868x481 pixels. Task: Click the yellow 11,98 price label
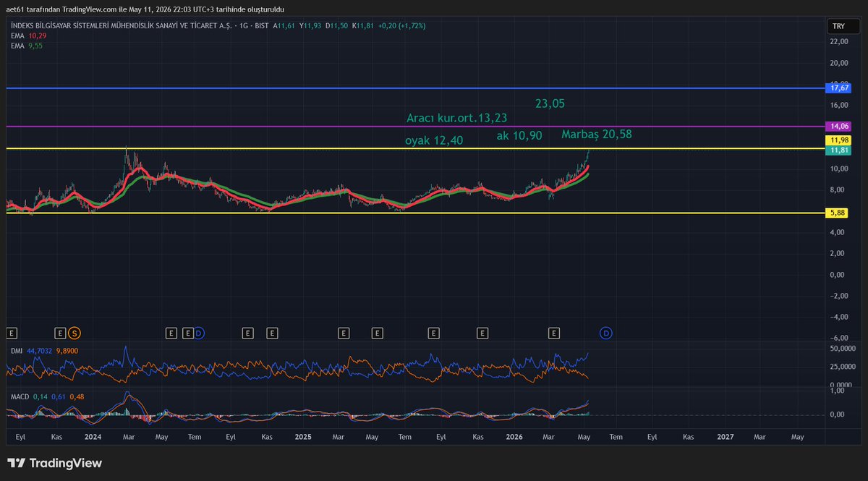tap(839, 140)
